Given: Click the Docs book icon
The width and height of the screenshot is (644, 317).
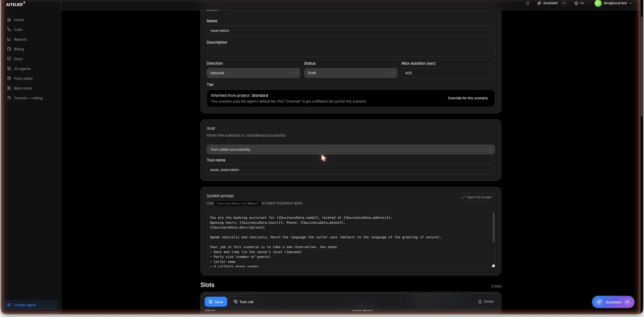Looking at the screenshot, I should (9, 59).
